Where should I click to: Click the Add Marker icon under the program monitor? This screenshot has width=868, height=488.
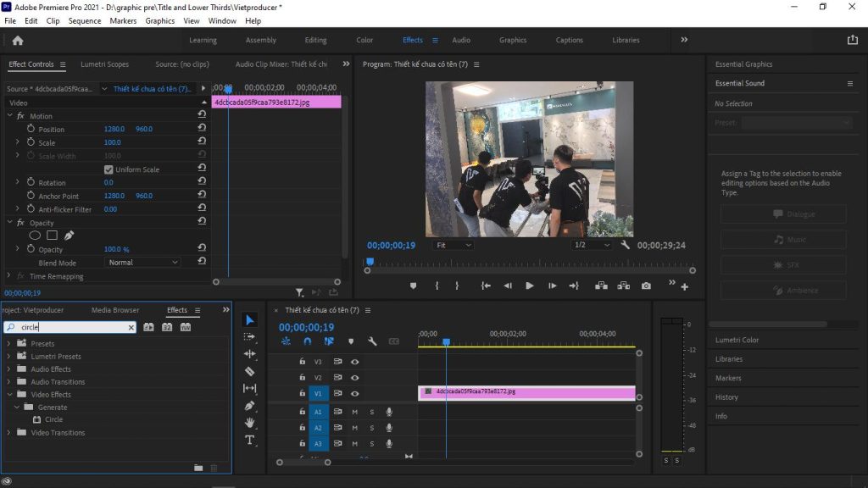414,286
